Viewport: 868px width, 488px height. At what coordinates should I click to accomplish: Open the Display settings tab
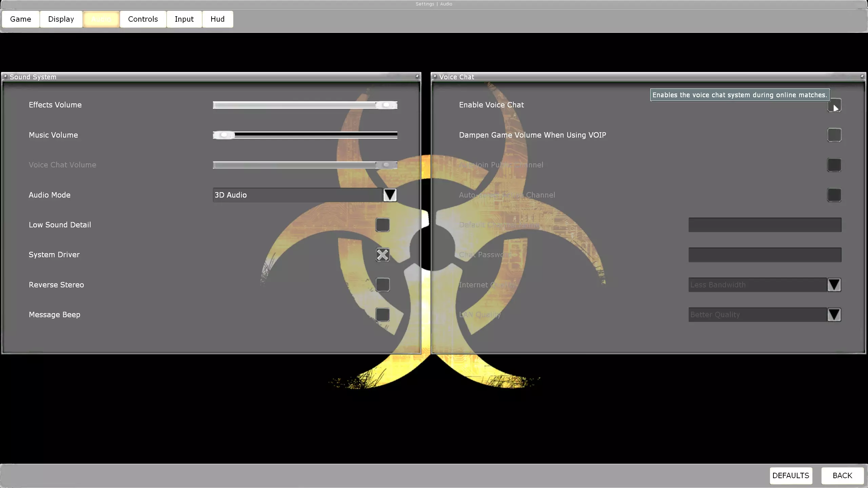click(x=61, y=19)
